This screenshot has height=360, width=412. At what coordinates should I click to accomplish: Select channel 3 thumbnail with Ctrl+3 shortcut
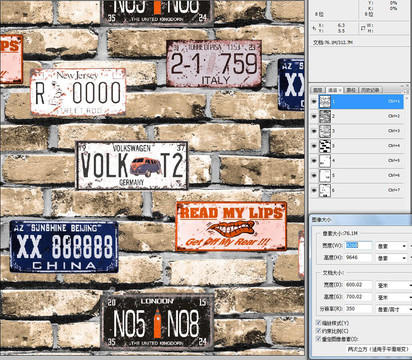[x=325, y=131]
